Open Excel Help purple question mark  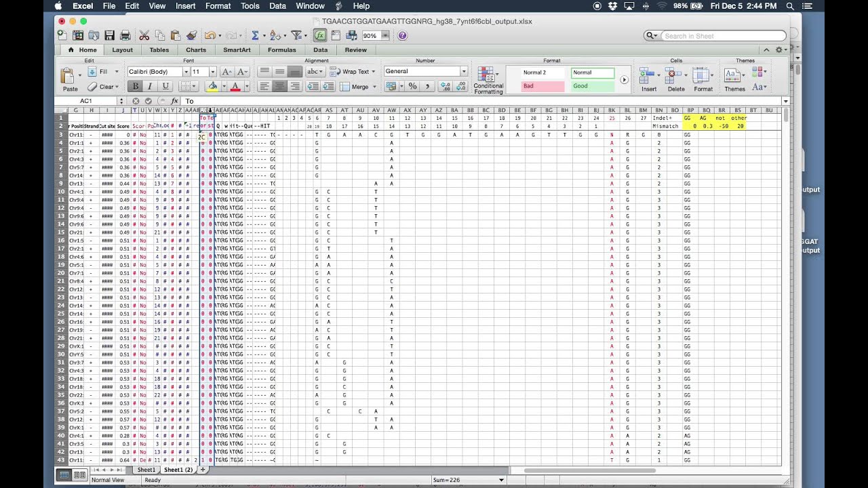coord(402,35)
